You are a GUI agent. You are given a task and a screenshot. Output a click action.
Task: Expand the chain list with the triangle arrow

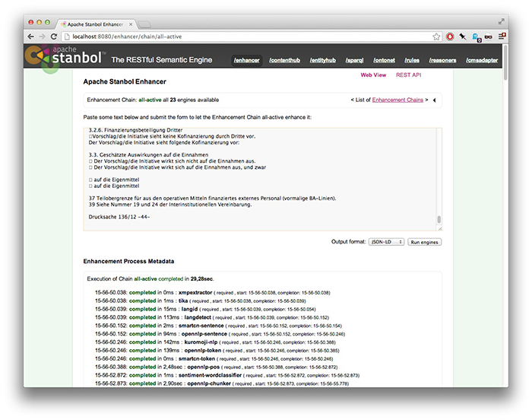pos(434,100)
